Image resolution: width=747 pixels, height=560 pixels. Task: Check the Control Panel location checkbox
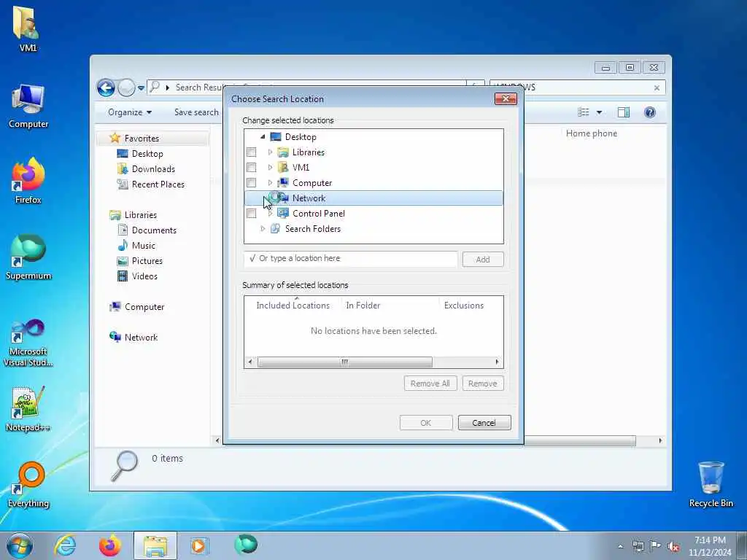(x=251, y=214)
